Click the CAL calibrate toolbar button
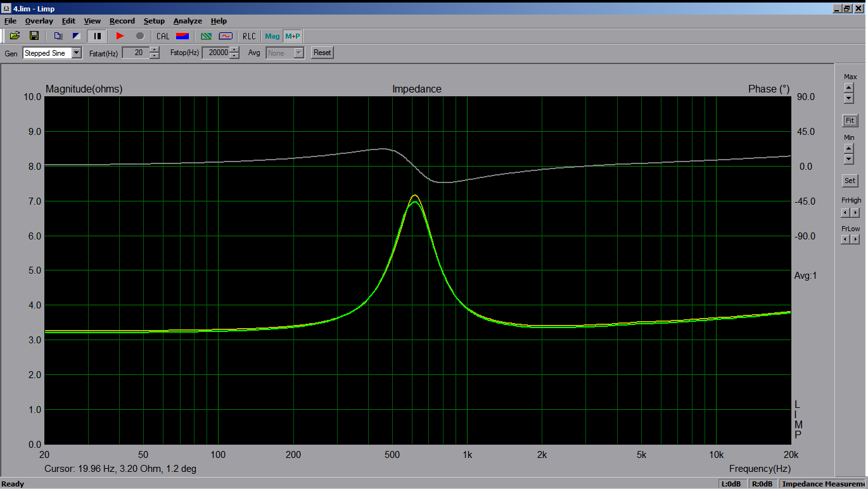This screenshot has height=489, width=868. point(163,36)
